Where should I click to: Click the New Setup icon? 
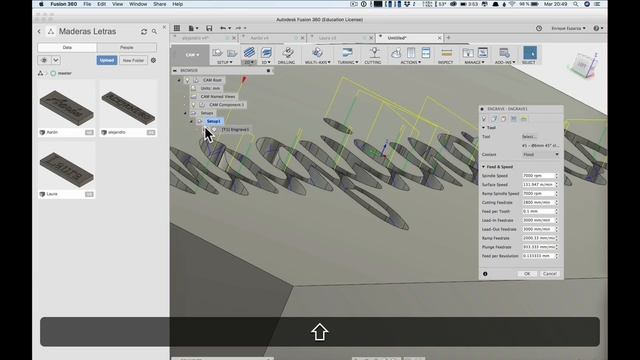coord(217,53)
